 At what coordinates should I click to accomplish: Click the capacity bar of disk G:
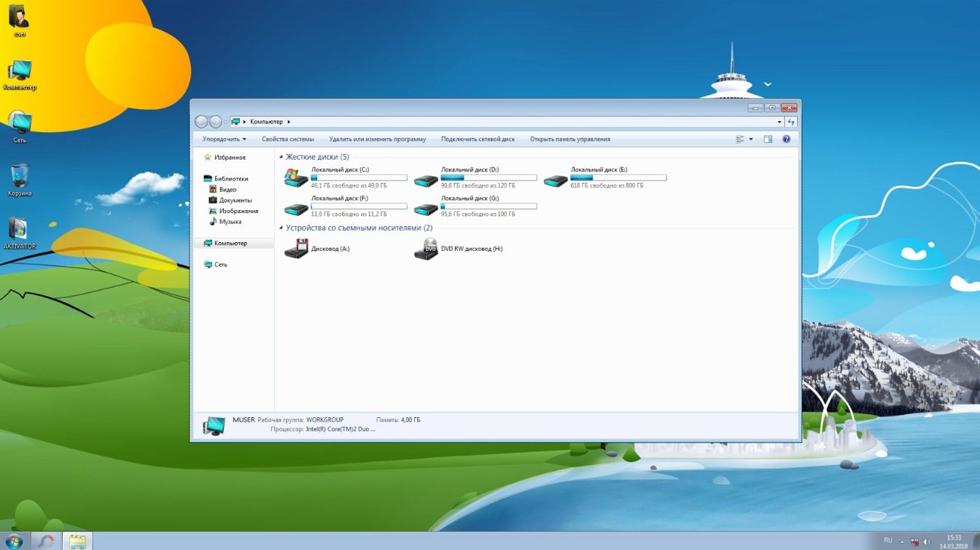click(489, 206)
